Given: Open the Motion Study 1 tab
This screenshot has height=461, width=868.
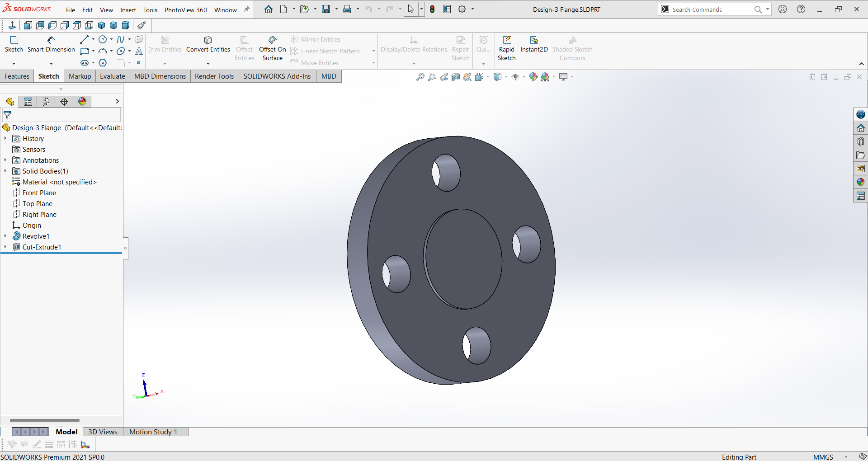Looking at the screenshot, I should click(x=153, y=432).
